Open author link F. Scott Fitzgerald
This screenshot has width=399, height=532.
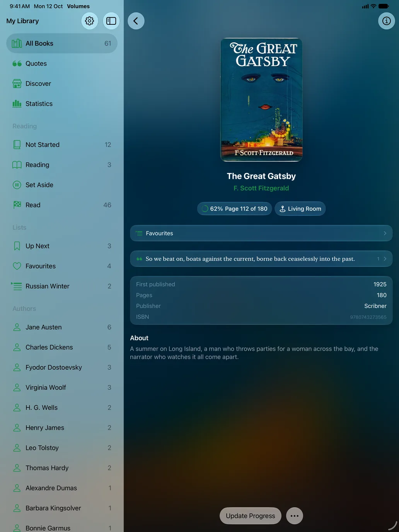coord(261,188)
